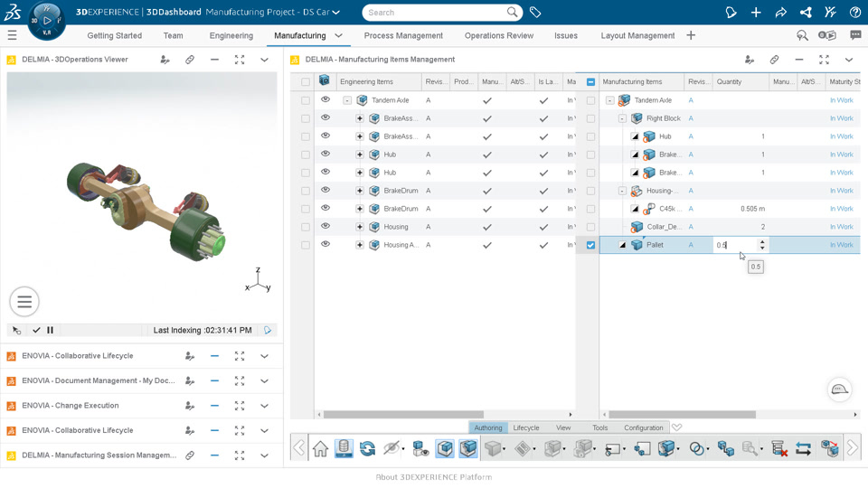Click revision A link of Hub manufacturing item
This screenshot has height=488, width=868.
pos(691,136)
